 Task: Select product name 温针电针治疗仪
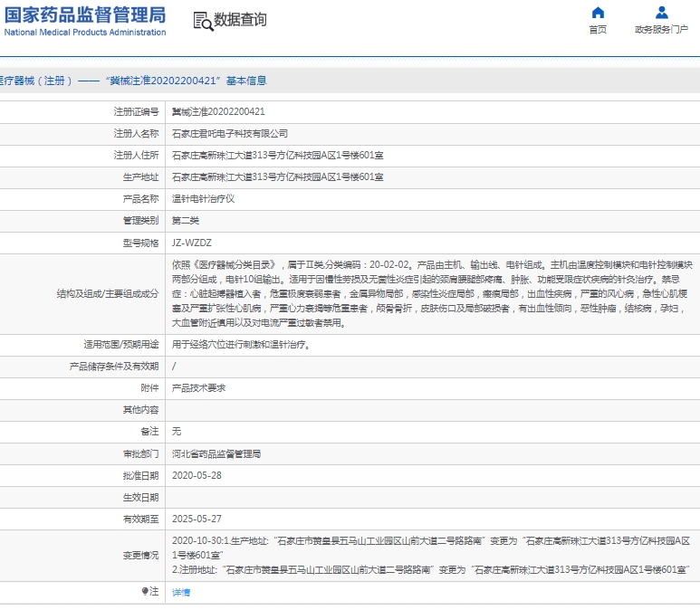(203, 199)
